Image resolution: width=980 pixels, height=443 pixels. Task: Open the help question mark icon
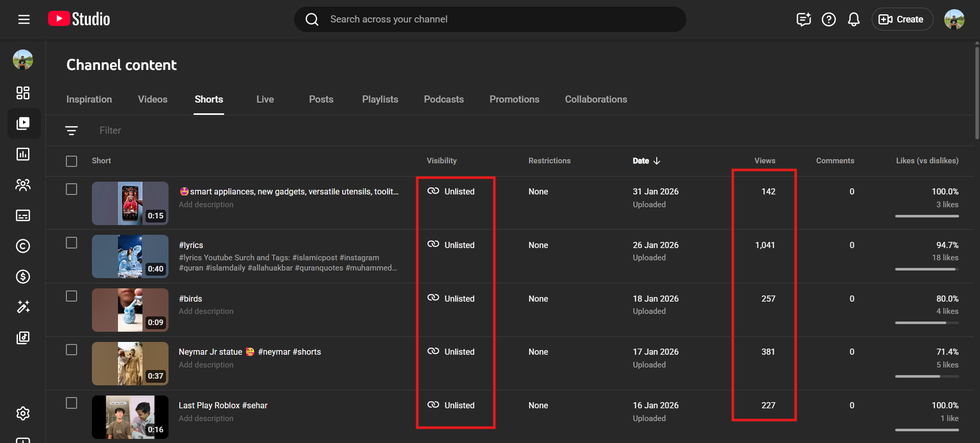point(828,19)
